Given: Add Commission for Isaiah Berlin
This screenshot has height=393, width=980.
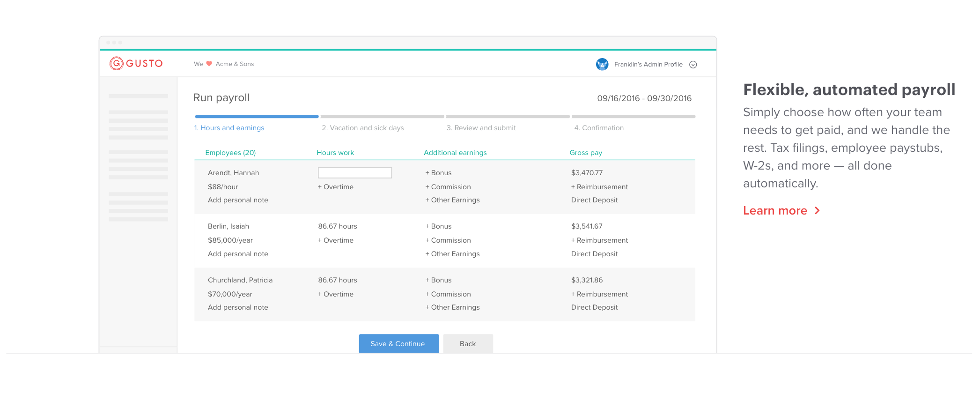Looking at the screenshot, I should point(448,240).
